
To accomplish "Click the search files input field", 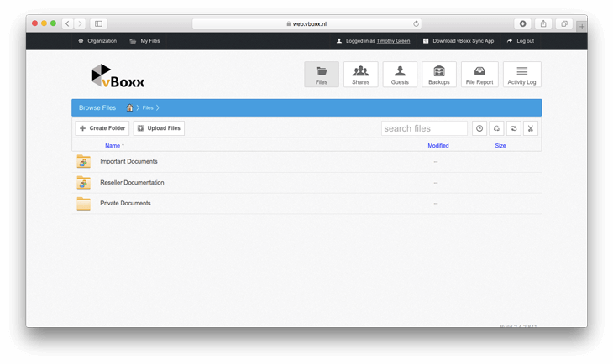I will 424,128.
